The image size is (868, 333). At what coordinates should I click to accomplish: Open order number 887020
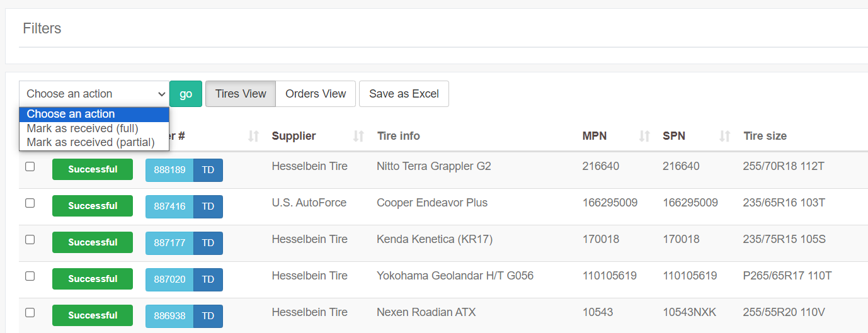tap(169, 279)
